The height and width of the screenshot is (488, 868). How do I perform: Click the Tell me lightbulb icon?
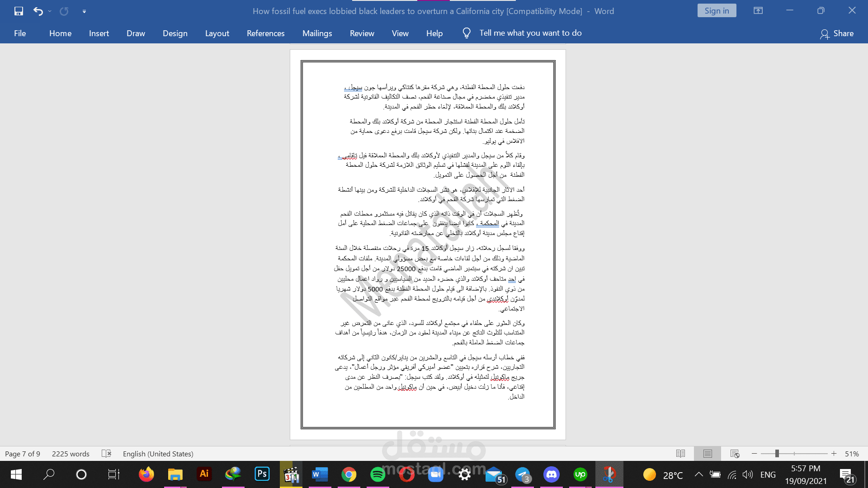pyautogui.click(x=467, y=33)
